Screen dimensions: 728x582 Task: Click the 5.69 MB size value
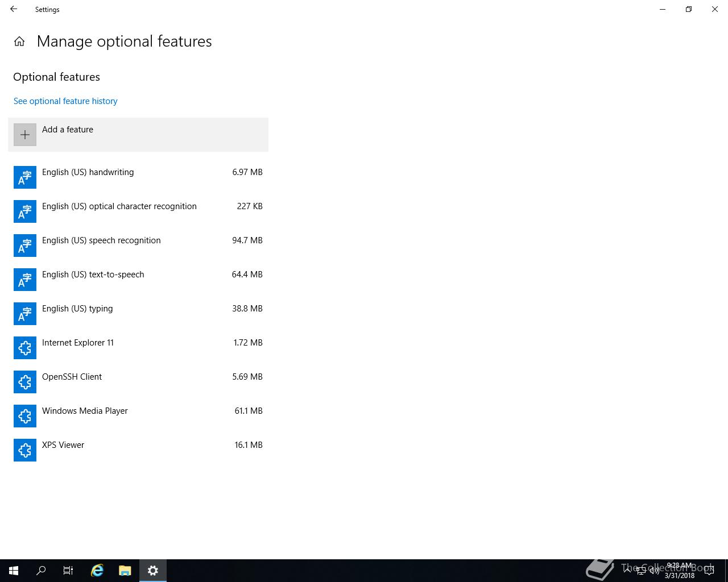pyautogui.click(x=247, y=377)
